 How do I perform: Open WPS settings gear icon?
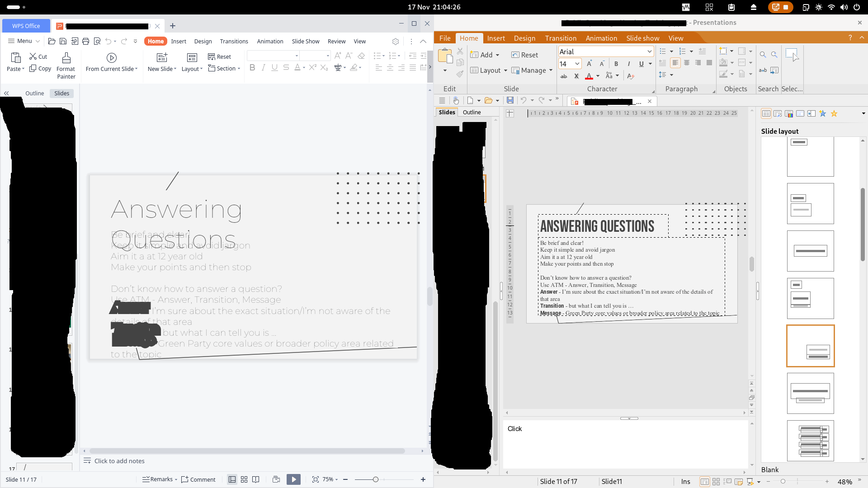click(396, 41)
